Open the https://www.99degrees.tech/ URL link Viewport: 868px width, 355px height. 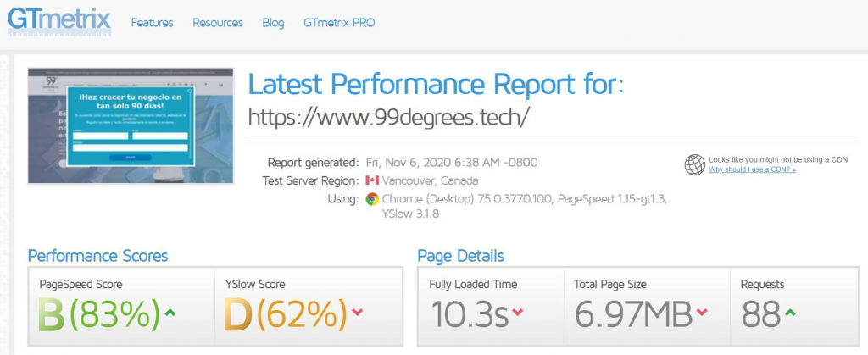tap(388, 117)
